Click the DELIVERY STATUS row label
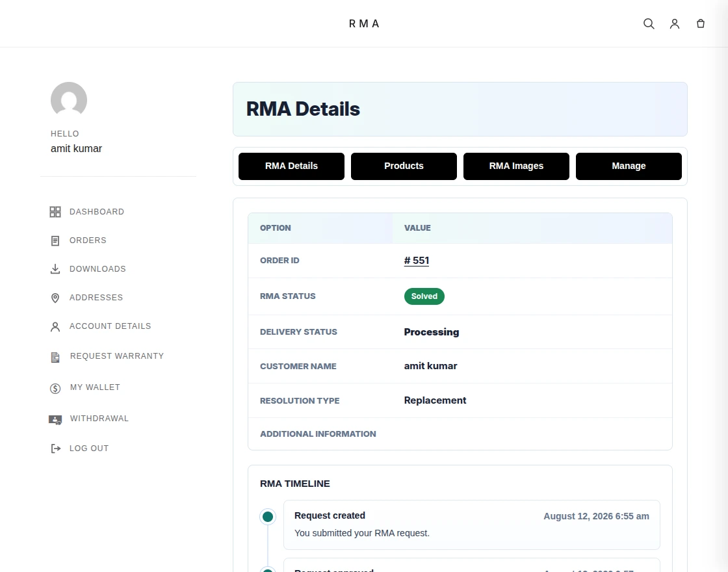Screen dimensions: 728x572 [x=298, y=332]
